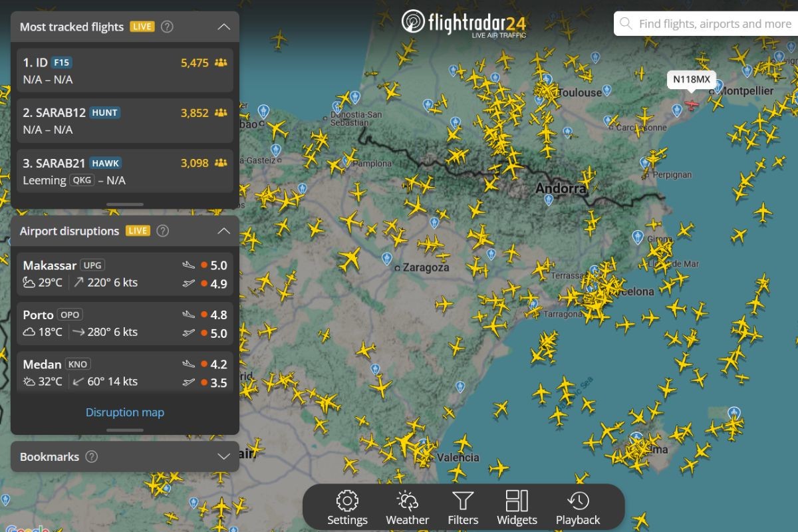Open the Makassar UPG disruption card

[125, 274]
